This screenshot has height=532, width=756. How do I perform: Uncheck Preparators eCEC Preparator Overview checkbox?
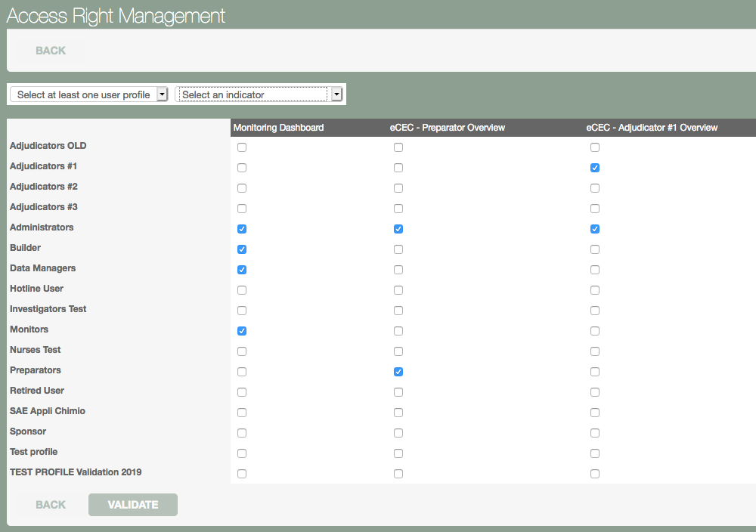click(398, 372)
